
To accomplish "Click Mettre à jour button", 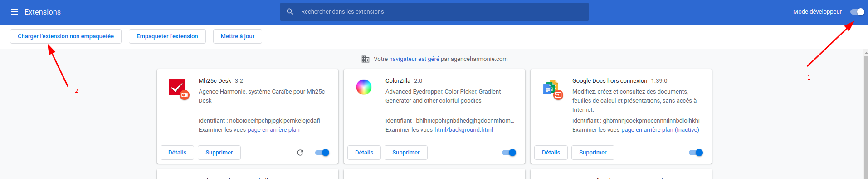I will coord(238,36).
